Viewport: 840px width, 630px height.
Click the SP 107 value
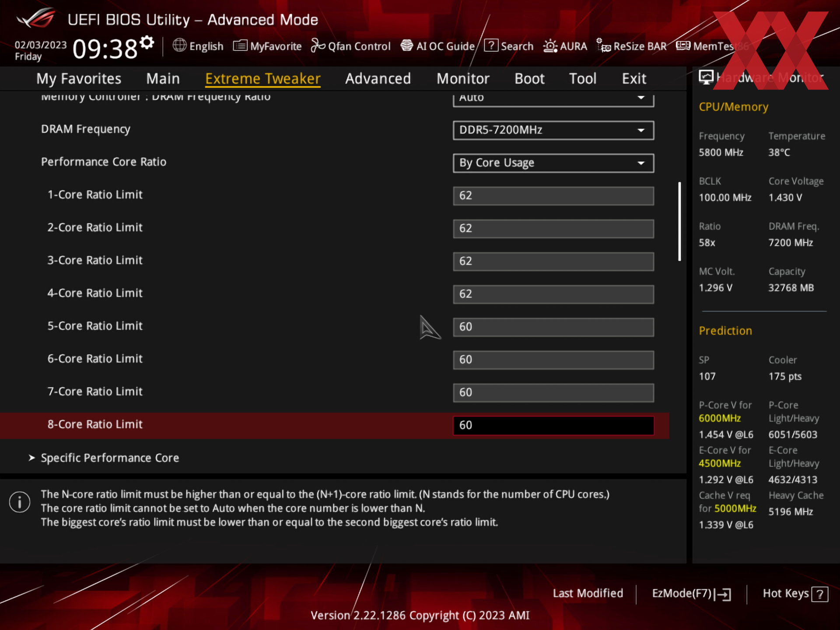point(707,377)
